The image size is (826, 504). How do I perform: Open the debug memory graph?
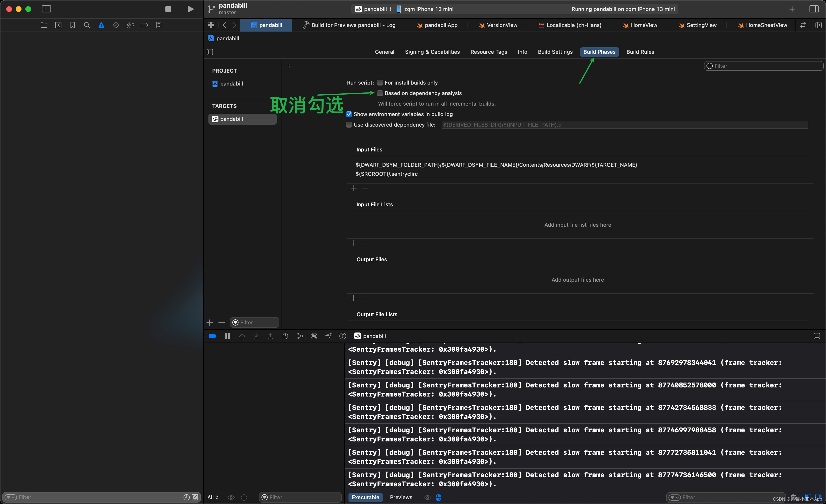tap(300, 336)
